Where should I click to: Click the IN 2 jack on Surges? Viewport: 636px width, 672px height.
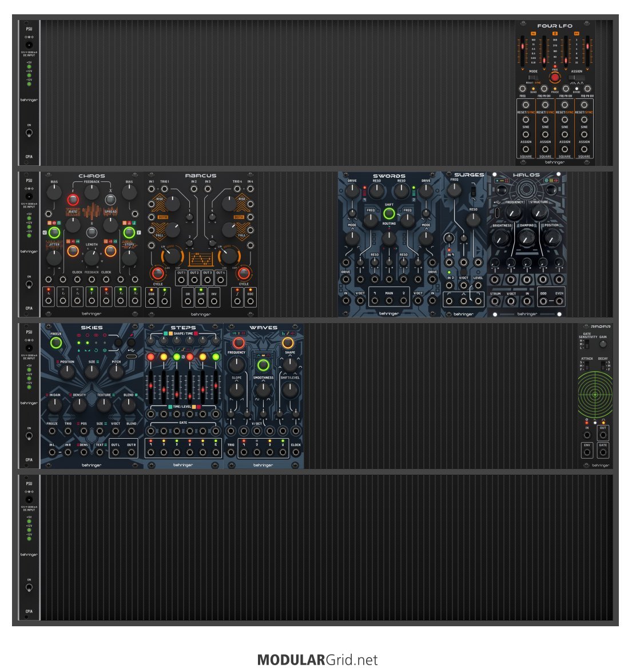[449, 285]
